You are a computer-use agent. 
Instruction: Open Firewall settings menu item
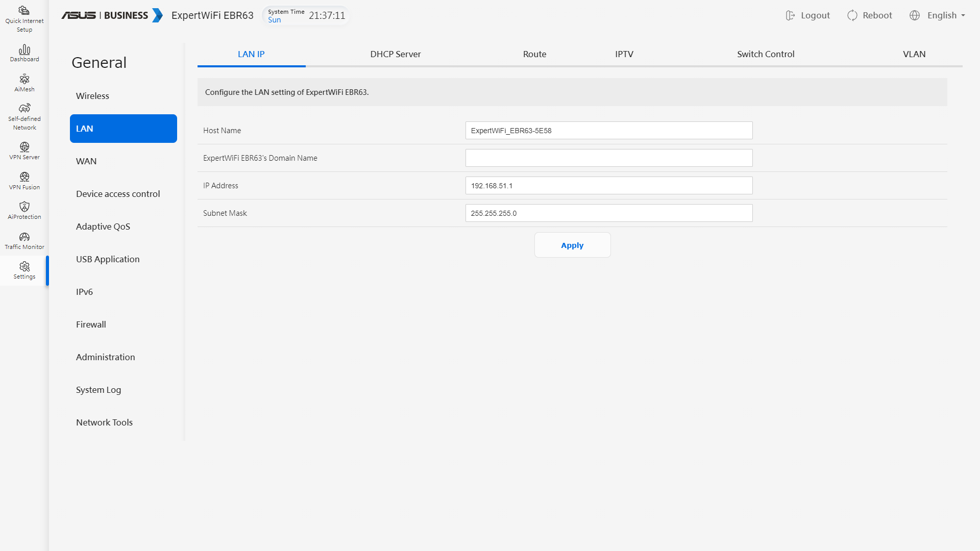[91, 324]
